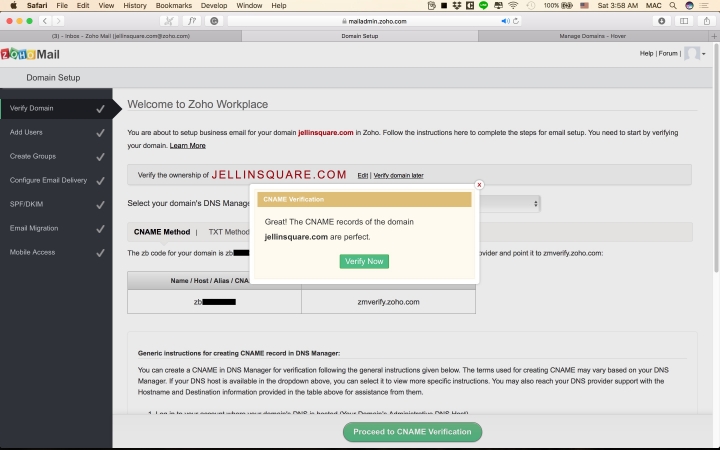Click the f? extension toolbar icon
Image resolution: width=720 pixels, height=450 pixels.
click(x=192, y=21)
